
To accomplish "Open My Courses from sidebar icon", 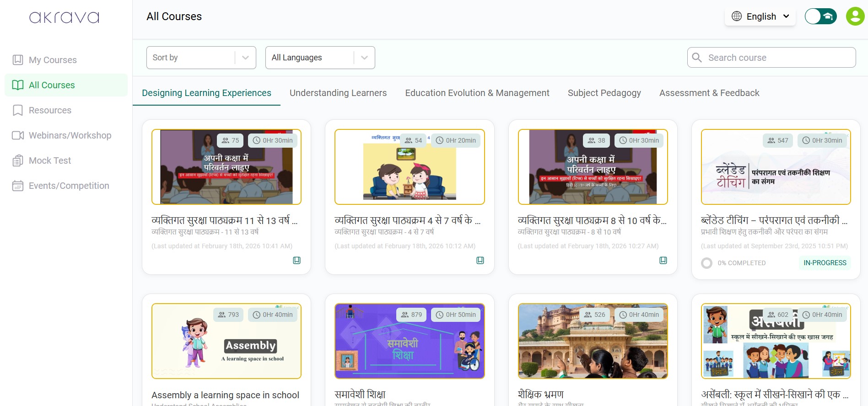I will [18, 60].
